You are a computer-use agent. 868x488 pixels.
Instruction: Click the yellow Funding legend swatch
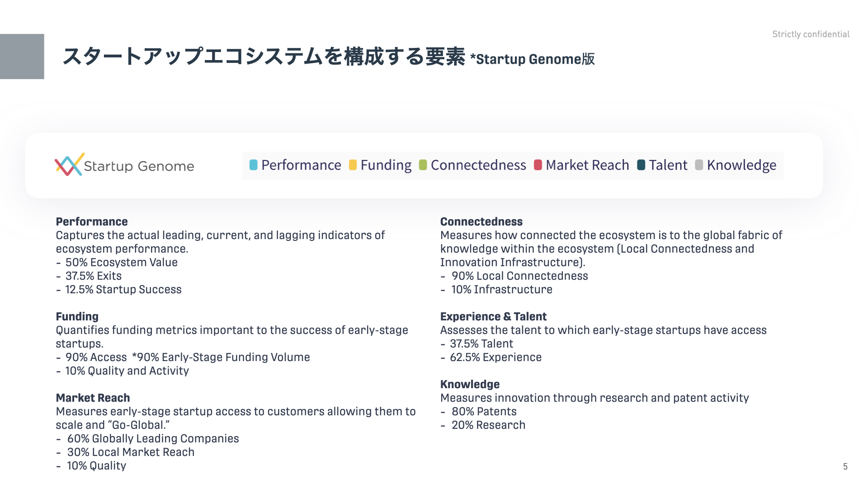point(353,165)
